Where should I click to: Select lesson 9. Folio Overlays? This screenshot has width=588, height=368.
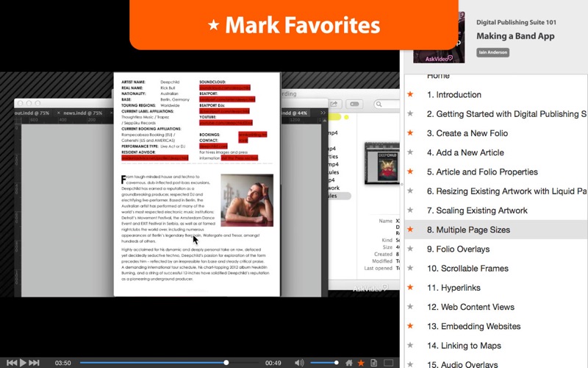(x=458, y=249)
